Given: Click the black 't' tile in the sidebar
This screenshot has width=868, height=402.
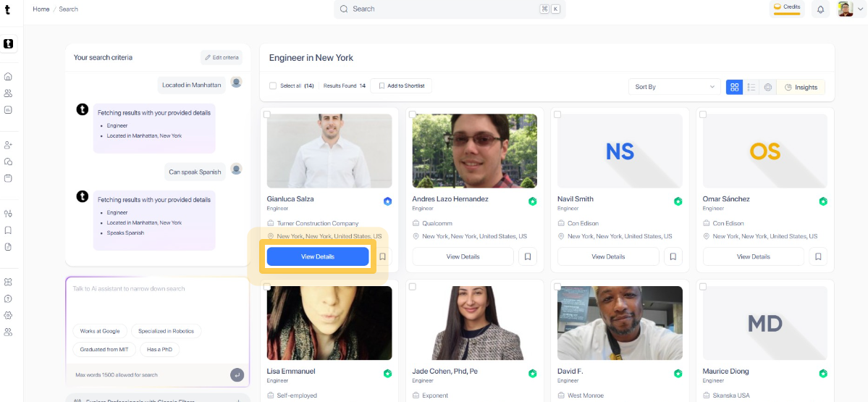Looking at the screenshot, I should [8, 43].
